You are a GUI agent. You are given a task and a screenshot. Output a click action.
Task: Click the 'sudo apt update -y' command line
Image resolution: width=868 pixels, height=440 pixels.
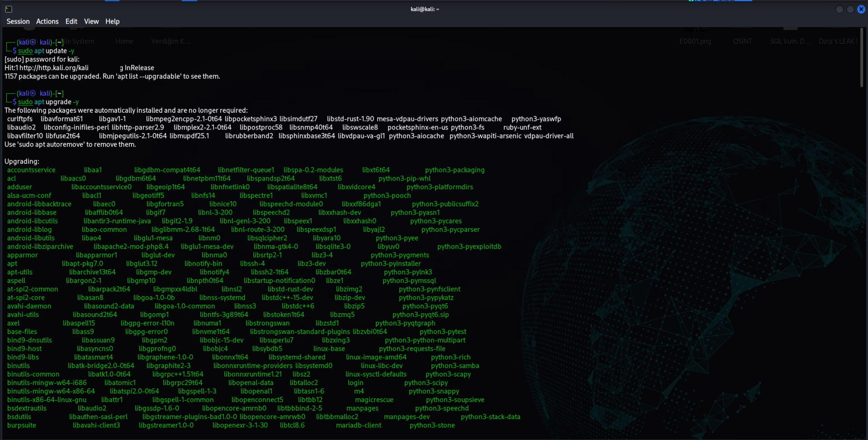[x=46, y=51]
